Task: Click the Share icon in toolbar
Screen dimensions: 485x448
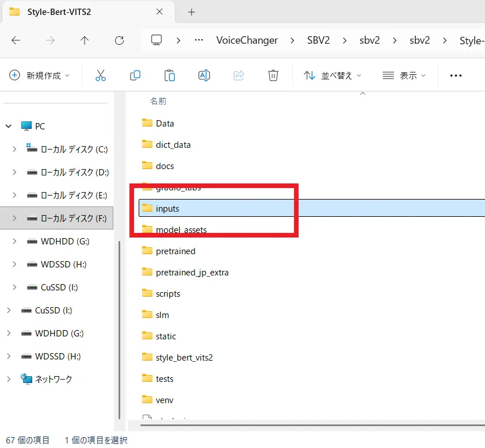Action: [x=239, y=75]
